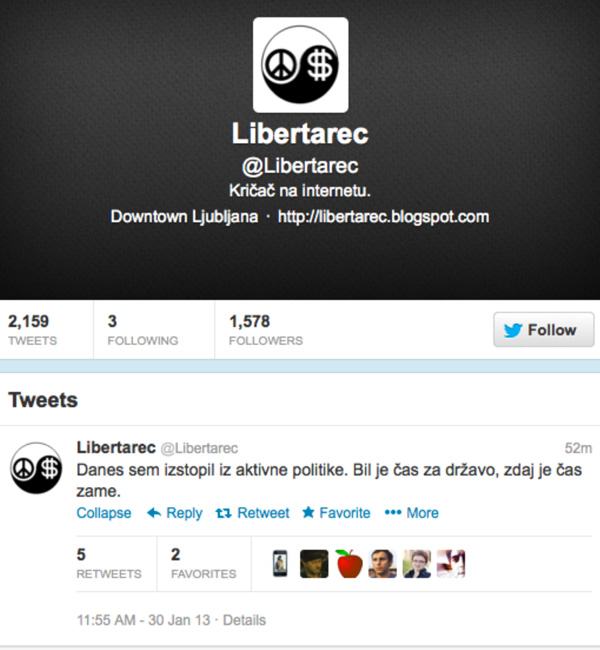Image resolution: width=600 pixels, height=650 pixels.
Task: View the 2 Favorites list
Action: [x=204, y=563]
